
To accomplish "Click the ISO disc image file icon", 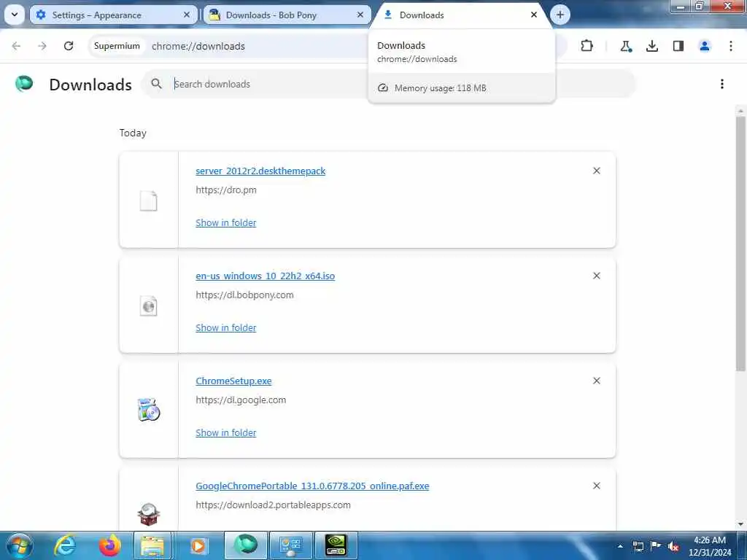I will point(148,306).
